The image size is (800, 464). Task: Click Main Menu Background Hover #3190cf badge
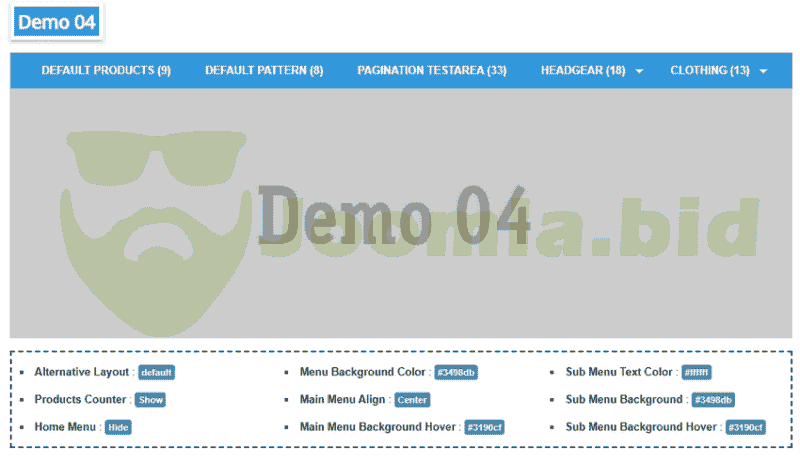[484, 427]
